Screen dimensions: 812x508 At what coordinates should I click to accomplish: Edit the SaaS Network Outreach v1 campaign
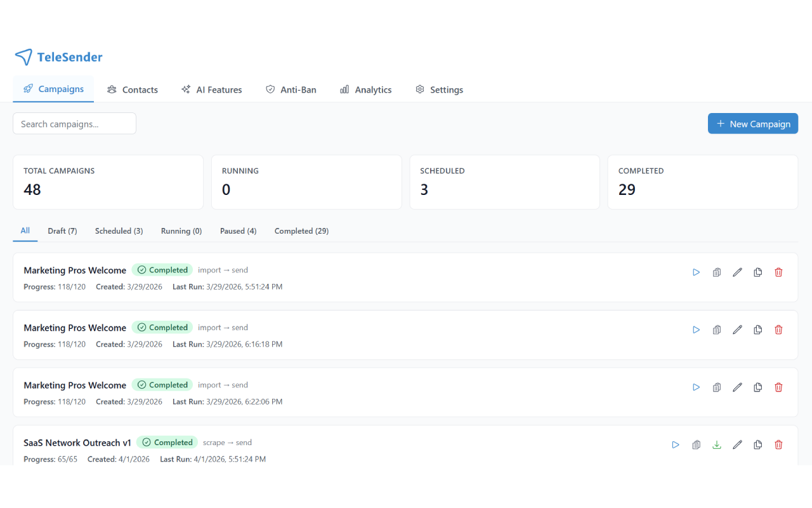tap(737, 445)
